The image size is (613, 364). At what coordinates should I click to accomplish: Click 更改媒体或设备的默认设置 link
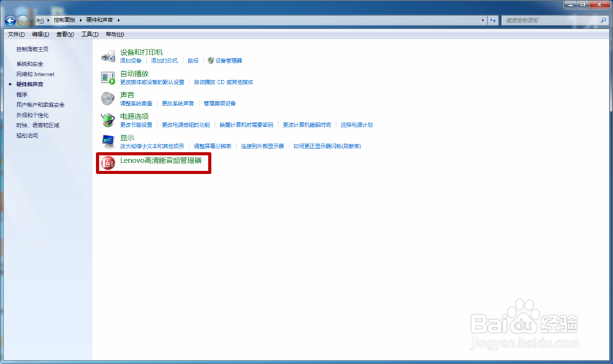(152, 82)
